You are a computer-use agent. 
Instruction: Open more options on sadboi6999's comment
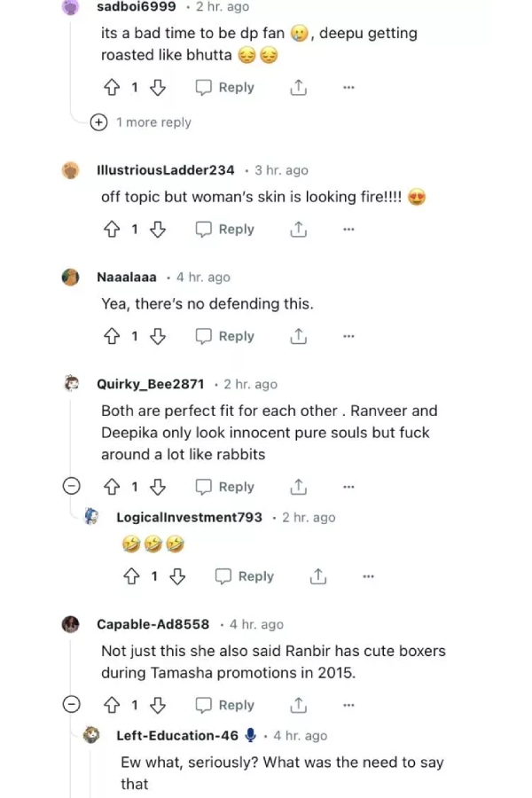348,88
